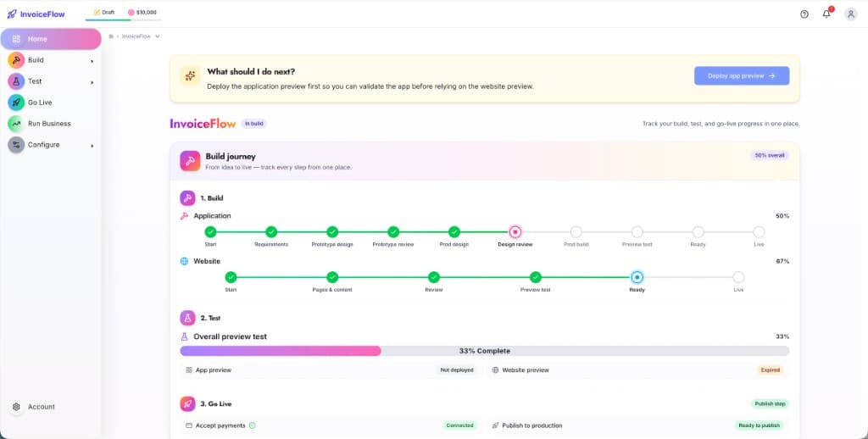Select the Prod build step marker
Screen dimensions: 868x439
point(576,232)
